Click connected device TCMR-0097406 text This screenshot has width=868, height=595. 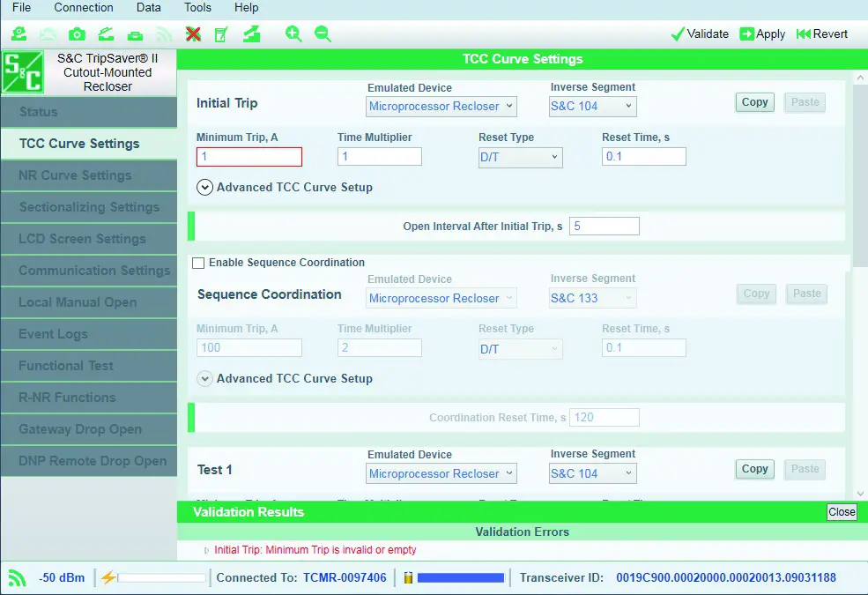point(345,578)
